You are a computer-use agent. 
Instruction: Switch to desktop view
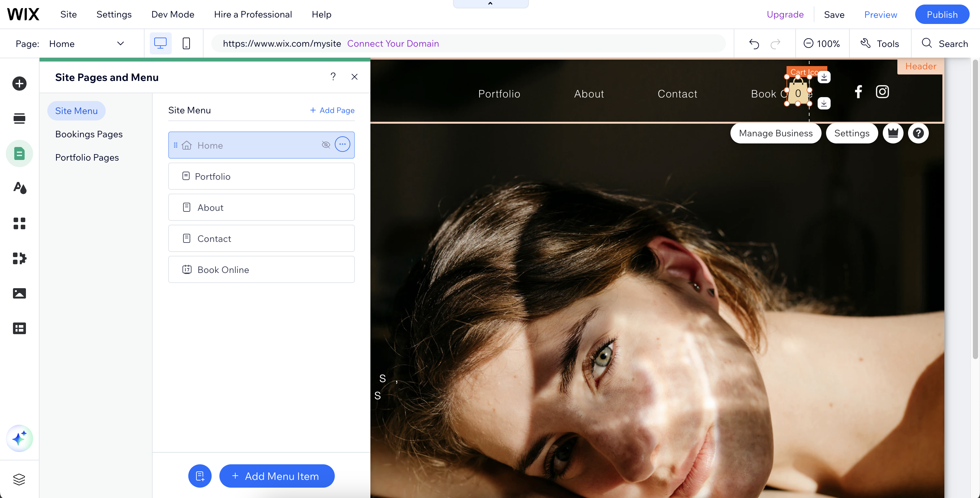tap(160, 44)
